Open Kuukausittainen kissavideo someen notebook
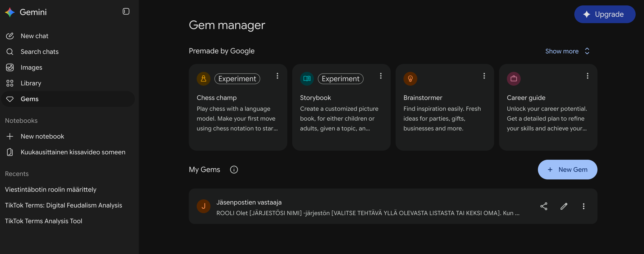 [x=68, y=152]
